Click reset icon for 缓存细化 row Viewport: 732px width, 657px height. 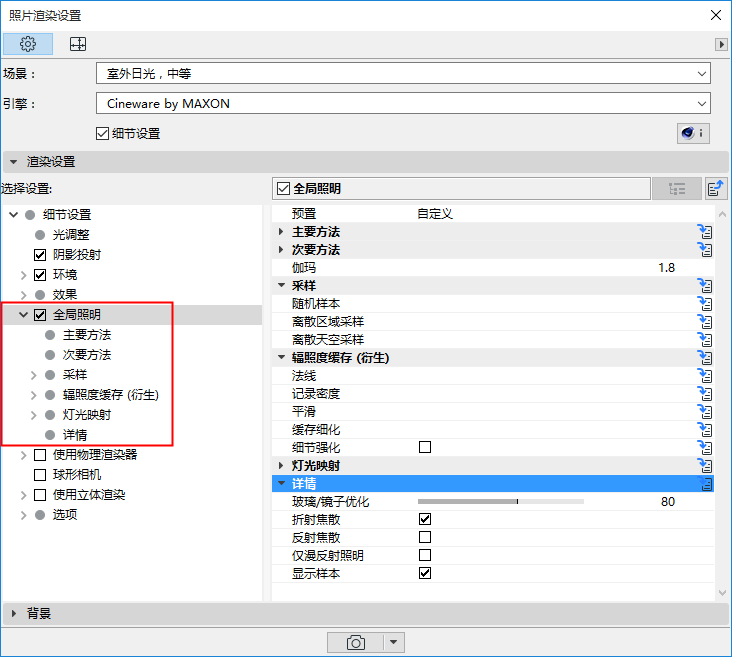(x=705, y=430)
